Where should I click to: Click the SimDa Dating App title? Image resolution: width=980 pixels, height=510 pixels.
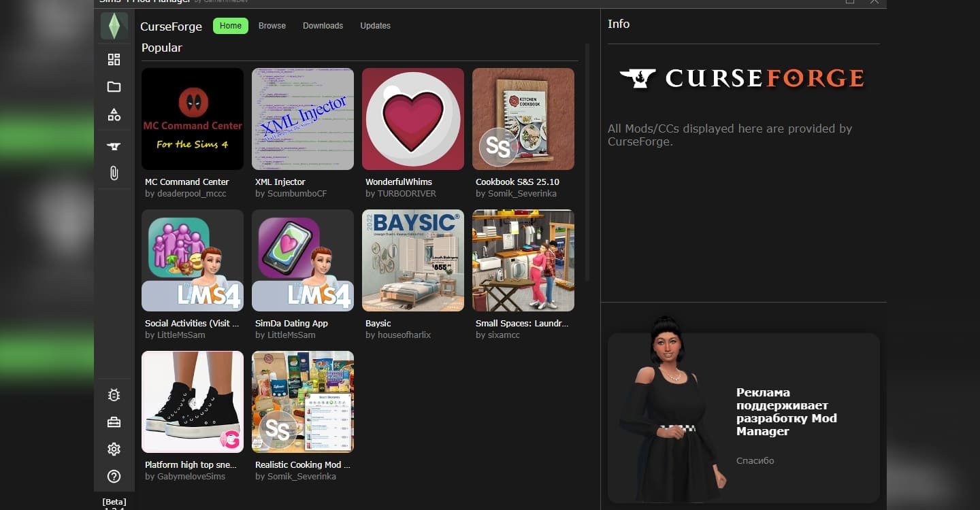pos(291,323)
